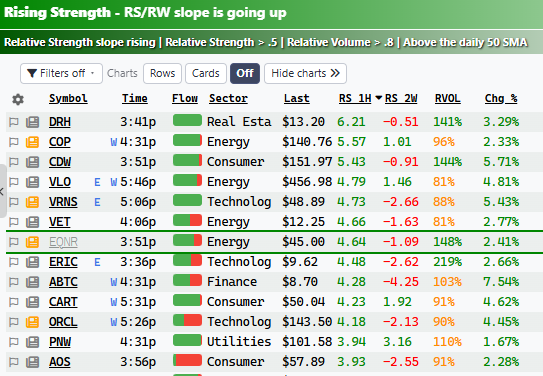The image size is (543, 376).
Task: Click the flow bar for ORCL
Action: click(187, 320)
